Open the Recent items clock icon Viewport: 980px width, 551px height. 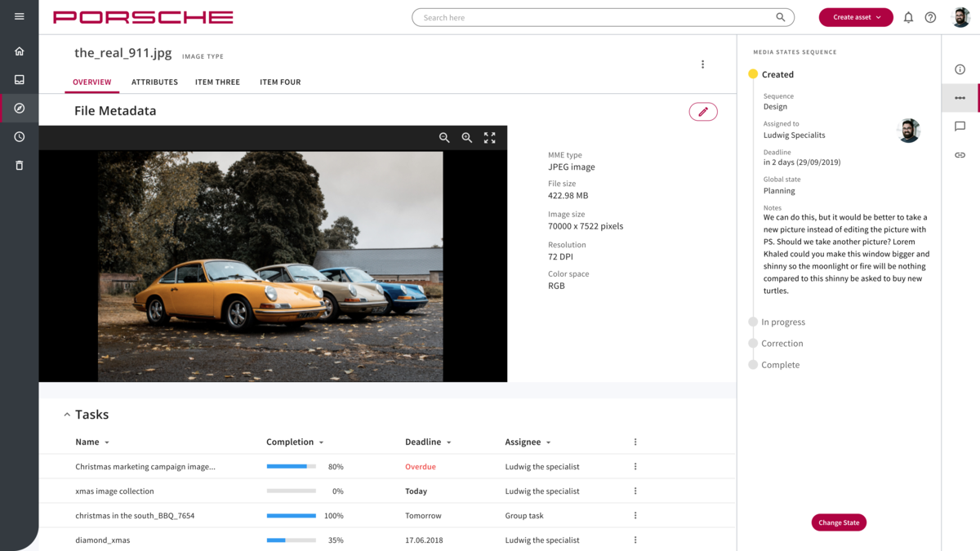[x=19, y=136]
